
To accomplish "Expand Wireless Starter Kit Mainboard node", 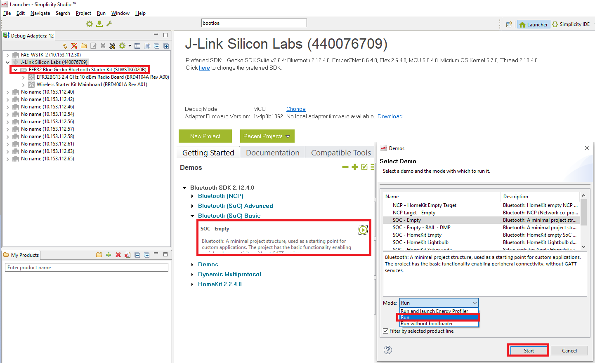I will (24, 85).
